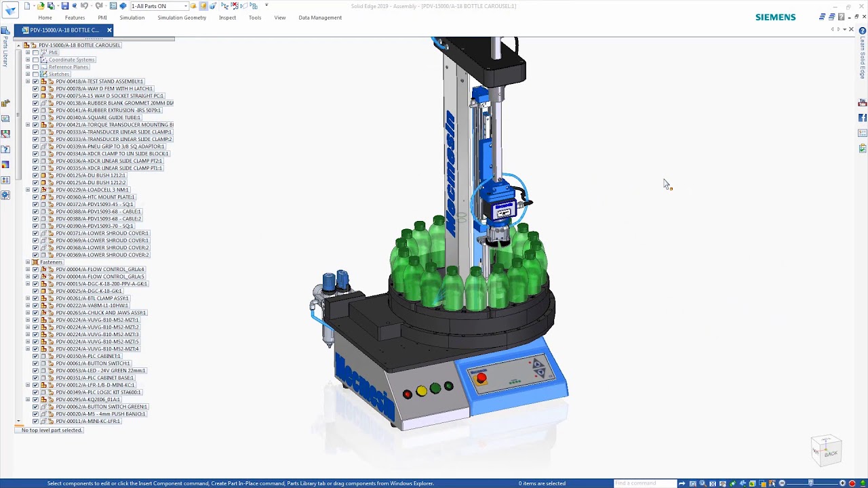
Task: Select PDV-00141/A-RUBBER EXTRUSION tree item
Action: [108, 110]
